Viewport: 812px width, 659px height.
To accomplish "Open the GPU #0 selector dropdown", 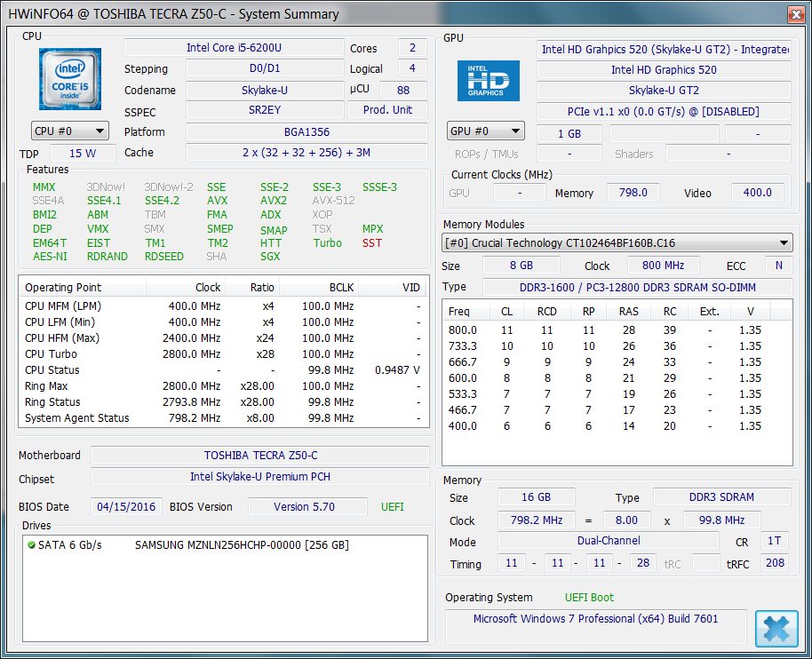I will click(486, 131).
